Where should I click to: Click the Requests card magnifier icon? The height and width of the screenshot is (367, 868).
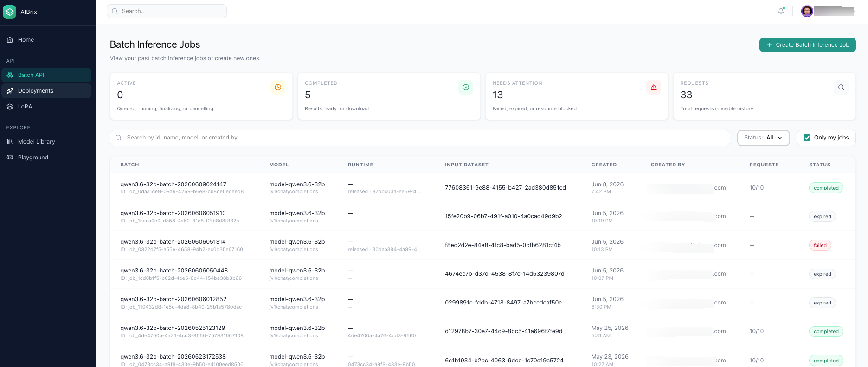(841, 87)
